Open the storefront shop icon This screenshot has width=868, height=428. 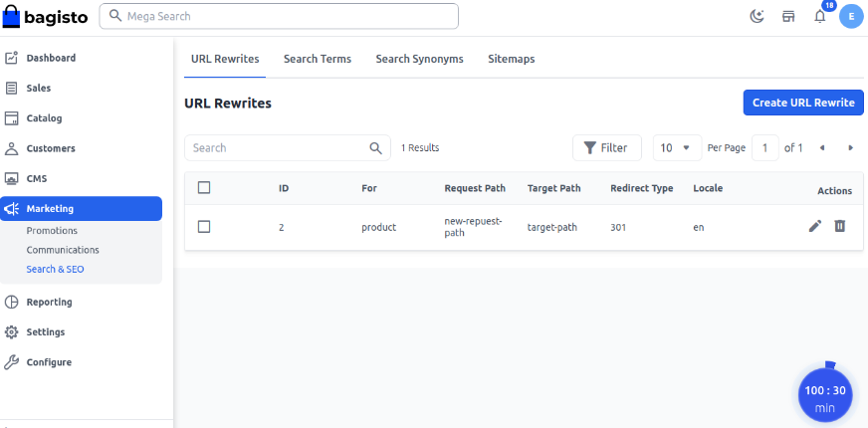788,17
